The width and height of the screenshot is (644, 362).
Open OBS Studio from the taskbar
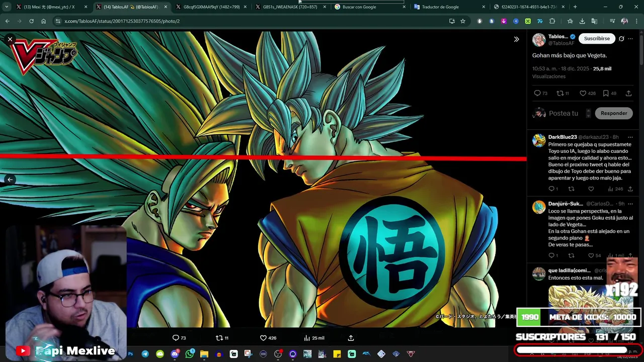pyautogui.click(x=278, y=354)
